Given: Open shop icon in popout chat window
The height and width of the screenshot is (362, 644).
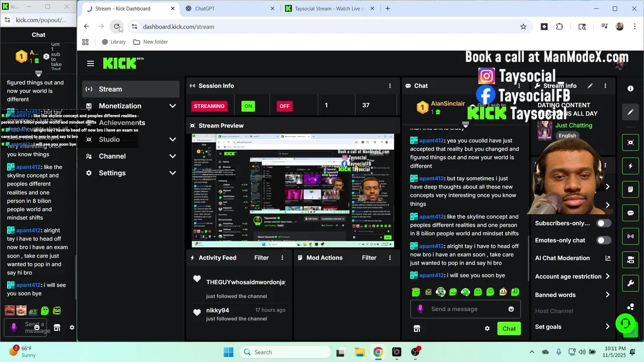Looking at the screenshot, I should [57, 327].
